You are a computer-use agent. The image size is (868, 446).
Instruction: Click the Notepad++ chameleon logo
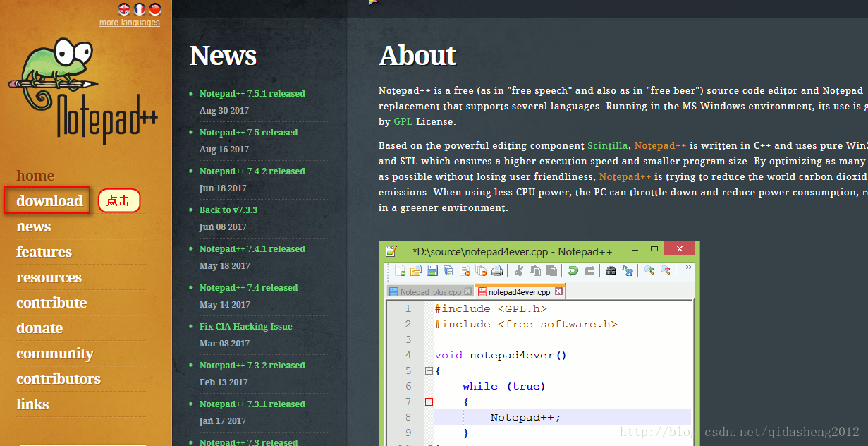pos(83,90)
